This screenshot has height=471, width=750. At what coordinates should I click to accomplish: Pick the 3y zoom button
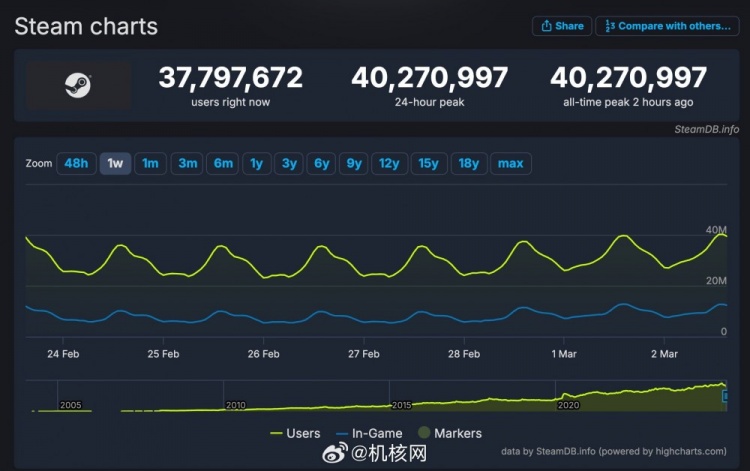click(289, 164)
